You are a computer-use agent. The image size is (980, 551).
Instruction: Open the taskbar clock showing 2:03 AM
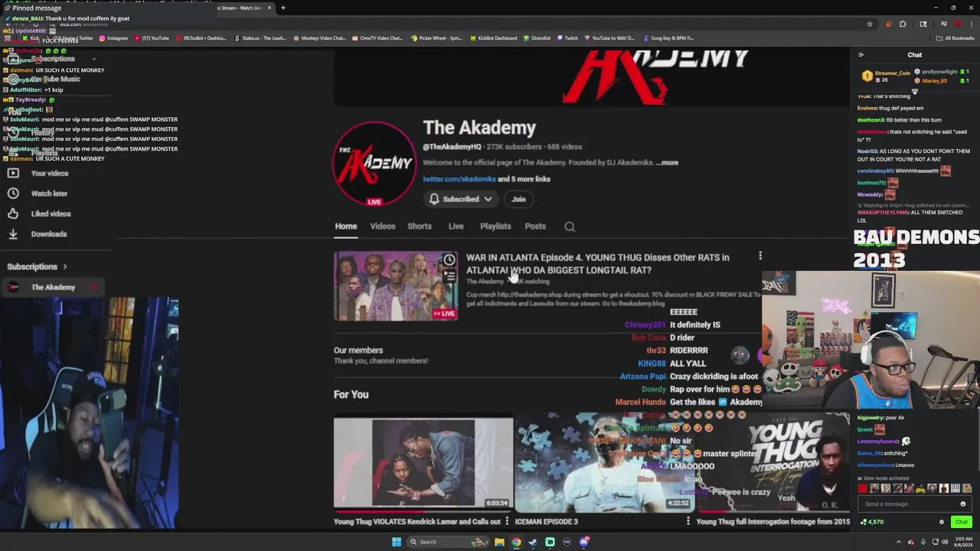962,542
